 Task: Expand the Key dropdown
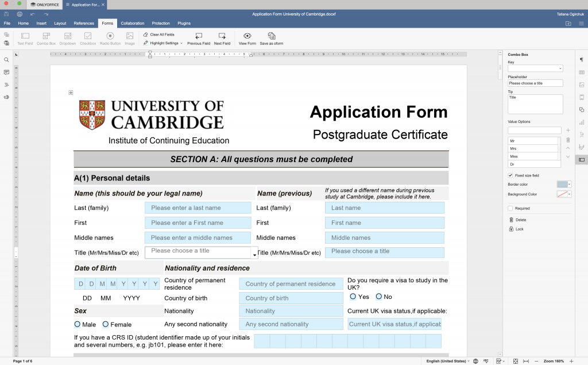[x=560, y=68]
